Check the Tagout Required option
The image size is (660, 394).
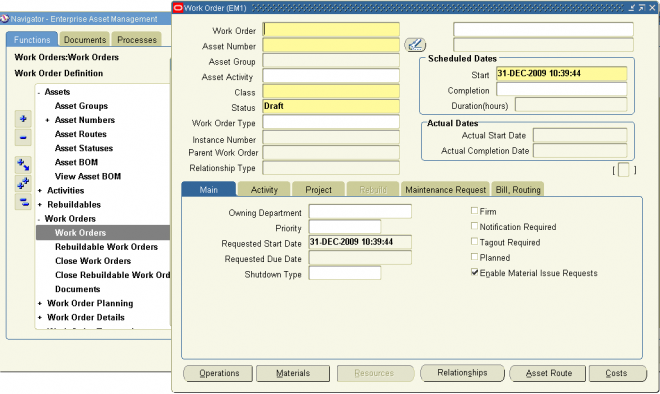point(474,242)
